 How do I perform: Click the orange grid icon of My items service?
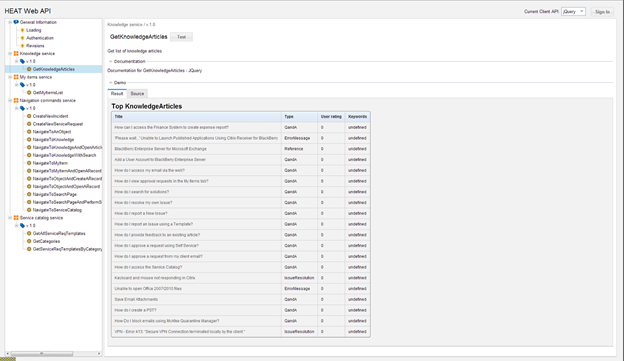pos(16,77)
